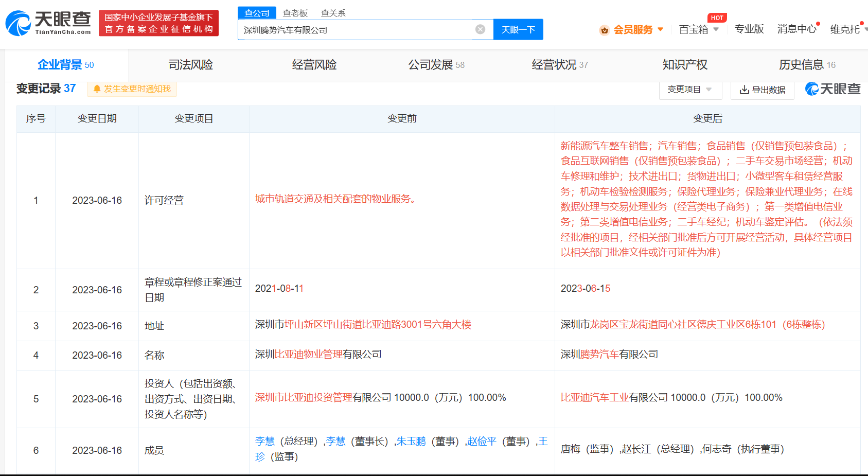Viewport: 868px width, 476px height.
Task: Click the 国家中小企业发展子基金旗下 red banner
Action: pyautogui.click(x=158, y=23)
